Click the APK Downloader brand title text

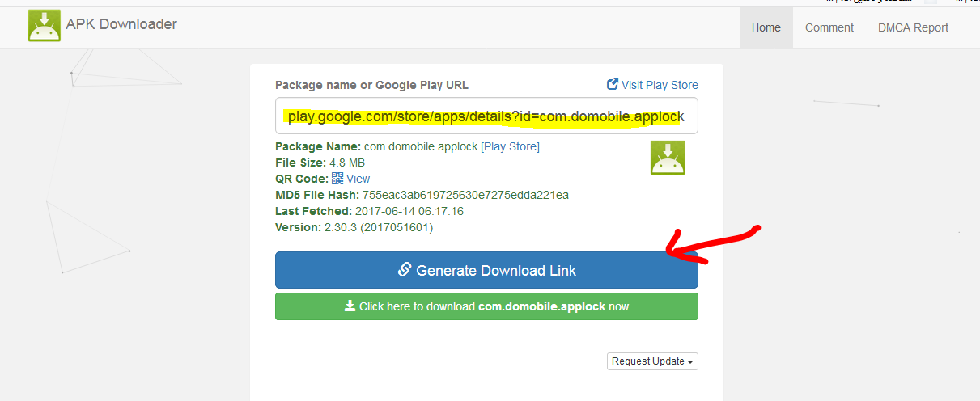(121, 24)
